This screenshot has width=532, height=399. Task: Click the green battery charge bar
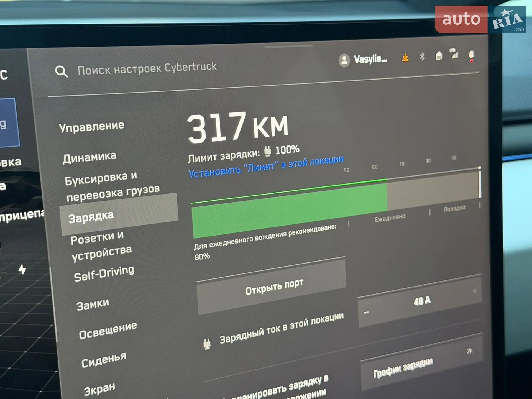click(x=290, y=210)
